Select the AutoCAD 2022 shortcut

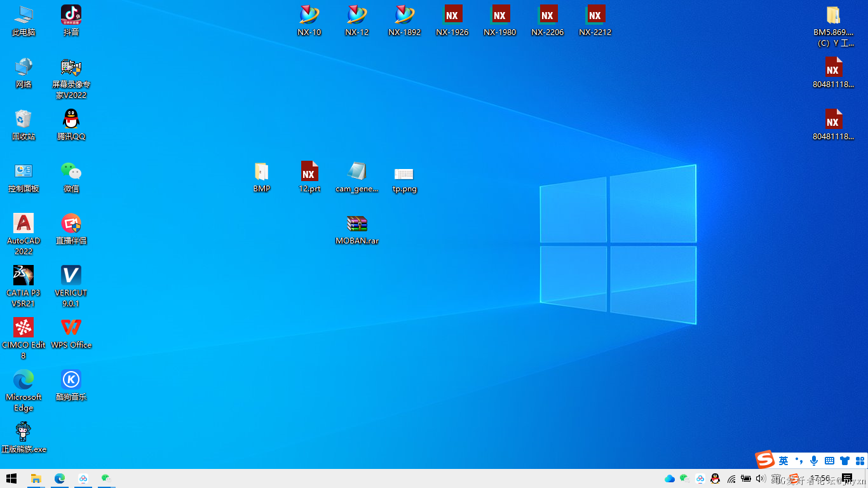[24, 234]
